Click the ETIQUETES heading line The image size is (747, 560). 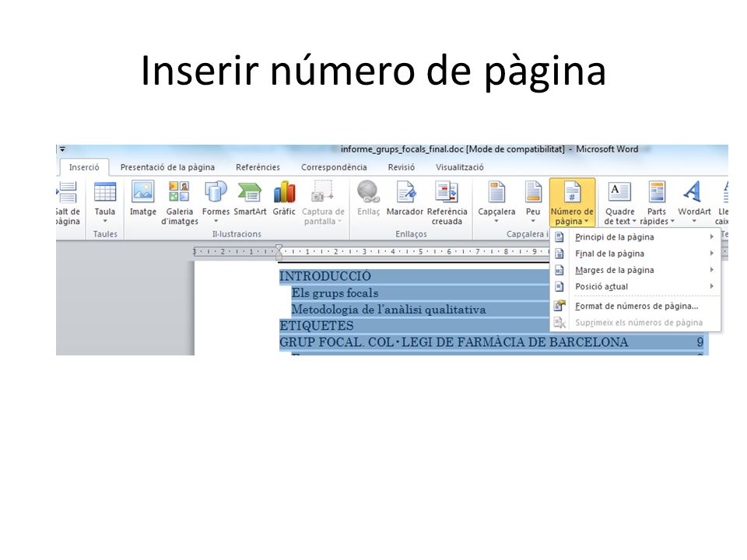pos(317,326)
